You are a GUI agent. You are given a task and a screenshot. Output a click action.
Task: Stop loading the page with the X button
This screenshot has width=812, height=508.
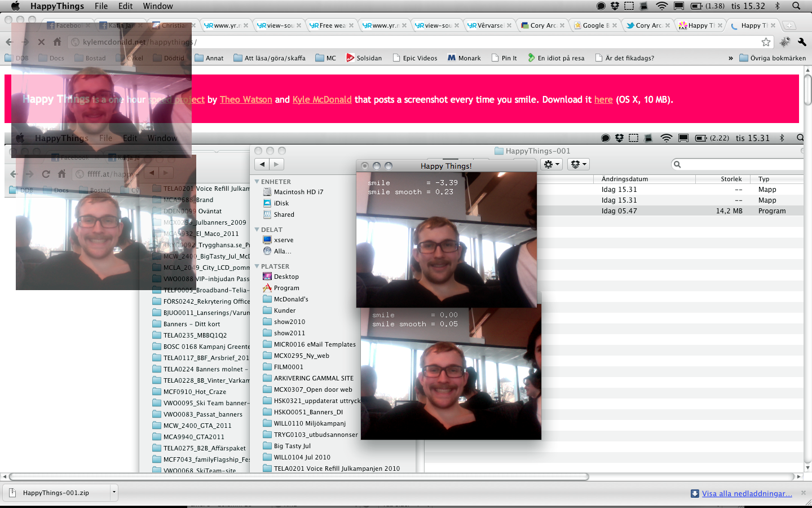coord(41,42)
